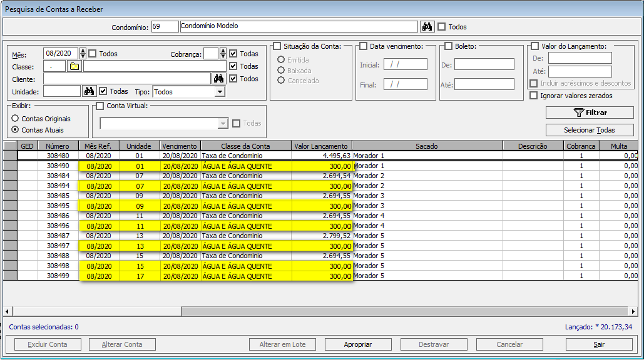Enable Boleto filter checkbox
This screenshot has height=360, width=644.
[449, 46]
